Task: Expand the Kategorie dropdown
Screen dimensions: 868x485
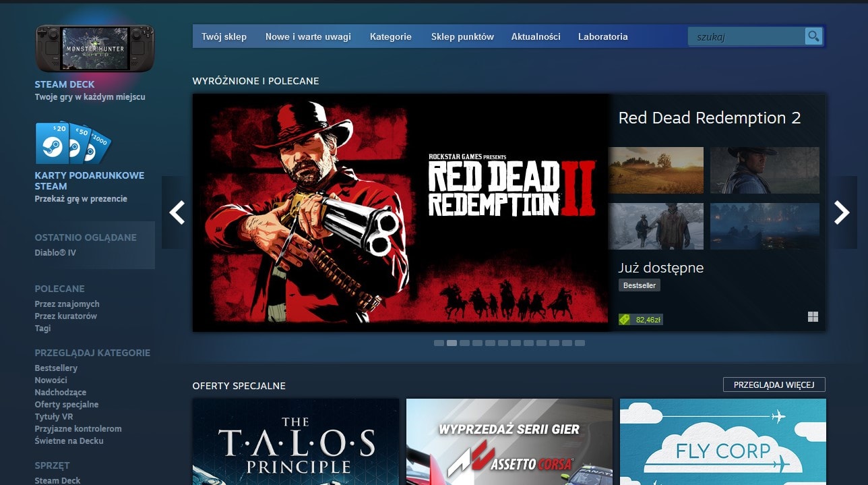Action: coord(391,36)
